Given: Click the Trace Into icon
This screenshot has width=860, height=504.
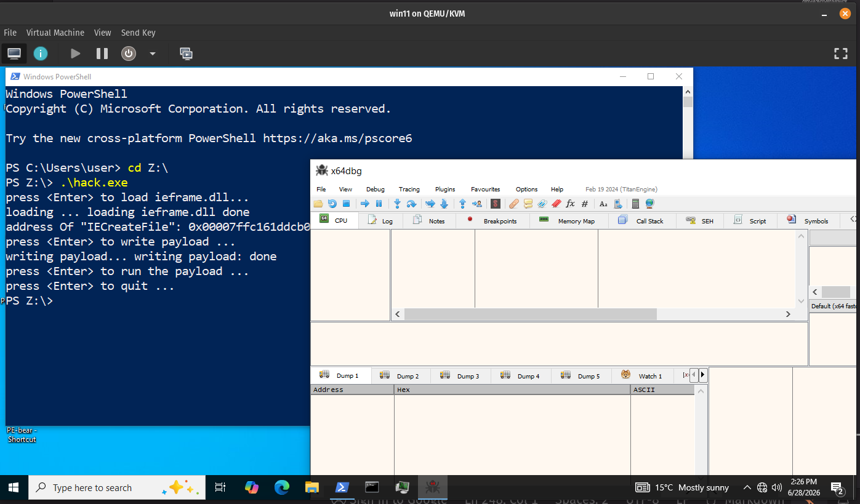Looking at the screenshot, I should (430, 204).
